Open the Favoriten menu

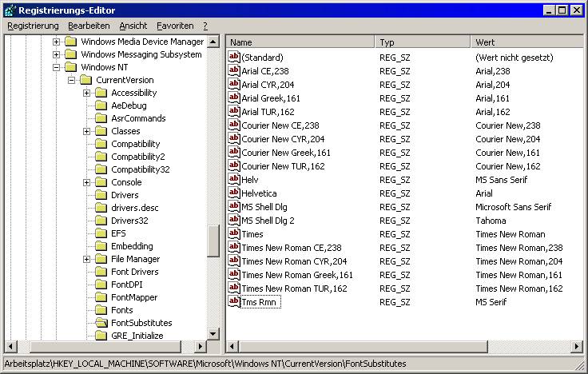175,26
